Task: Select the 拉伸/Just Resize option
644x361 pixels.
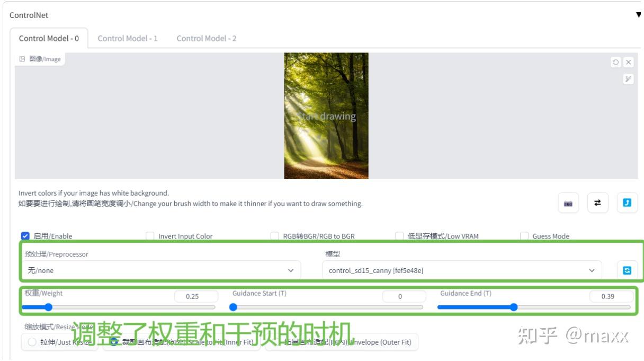Action: pos(30,342)
